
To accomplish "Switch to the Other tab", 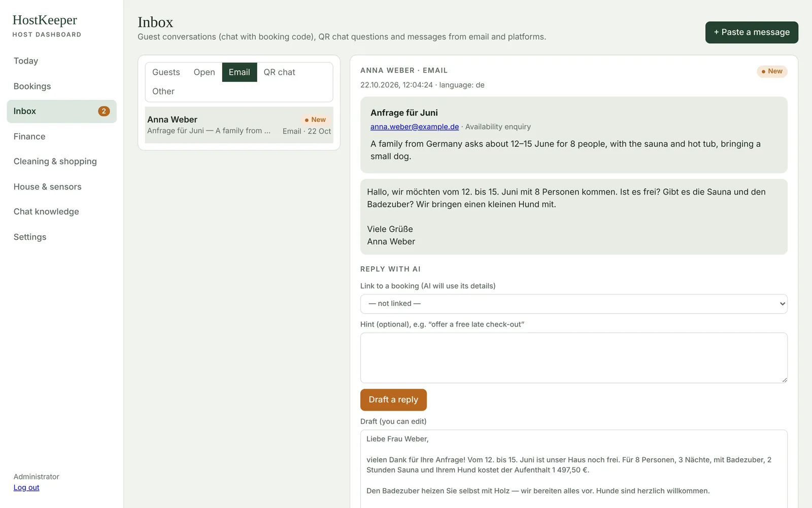I will (163, 91).
